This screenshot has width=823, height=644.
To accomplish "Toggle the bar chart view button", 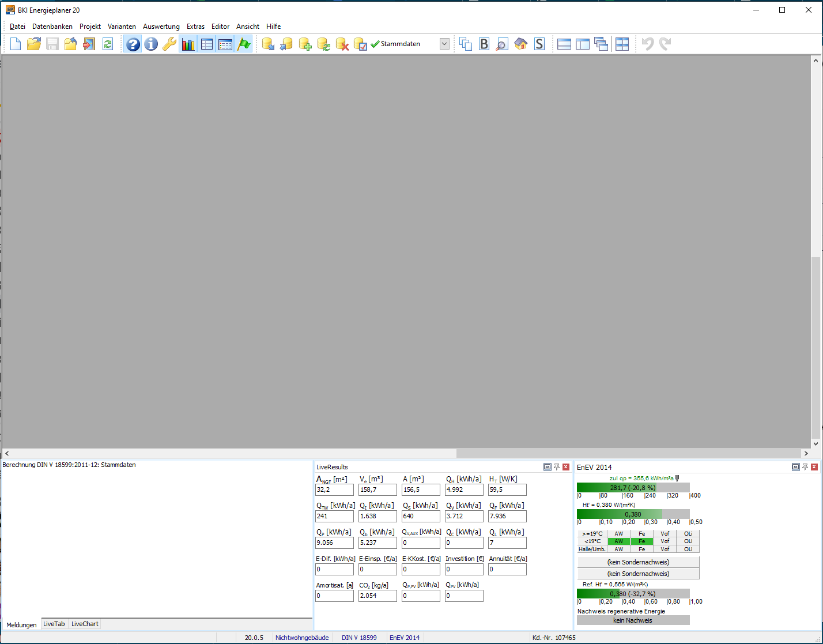I will 188,44.
